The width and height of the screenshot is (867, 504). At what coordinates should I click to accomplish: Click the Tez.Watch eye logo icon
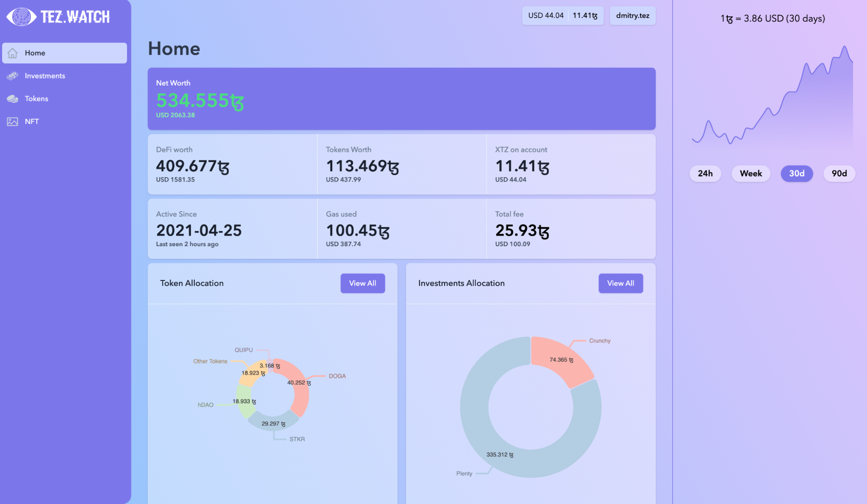click(21, 17)
